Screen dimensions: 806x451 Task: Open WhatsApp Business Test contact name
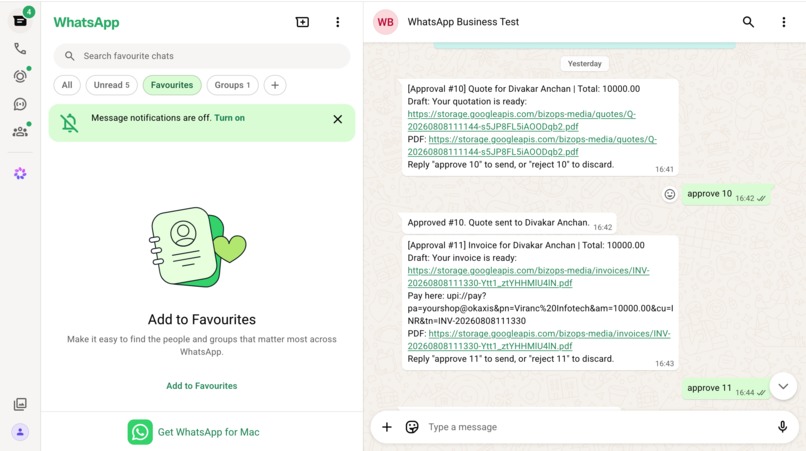pos(463,22)
